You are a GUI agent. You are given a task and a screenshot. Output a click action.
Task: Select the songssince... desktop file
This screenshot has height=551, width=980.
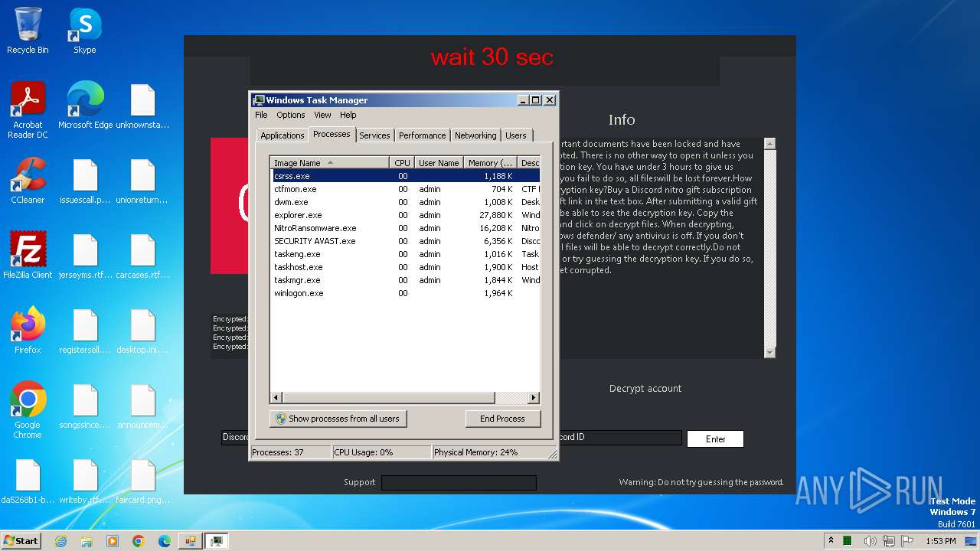(x=85, y=406)
